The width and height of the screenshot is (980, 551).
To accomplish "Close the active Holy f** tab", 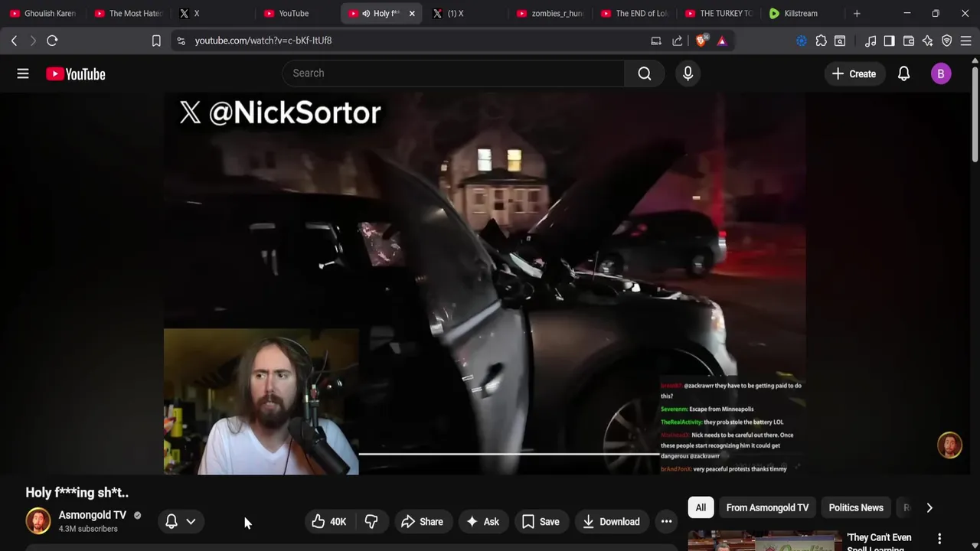I will coord(411,13).
